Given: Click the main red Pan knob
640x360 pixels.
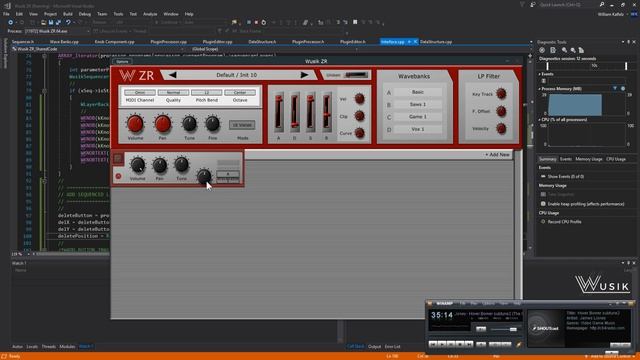Looking at the screenshot, I should (x=162, y=124).
